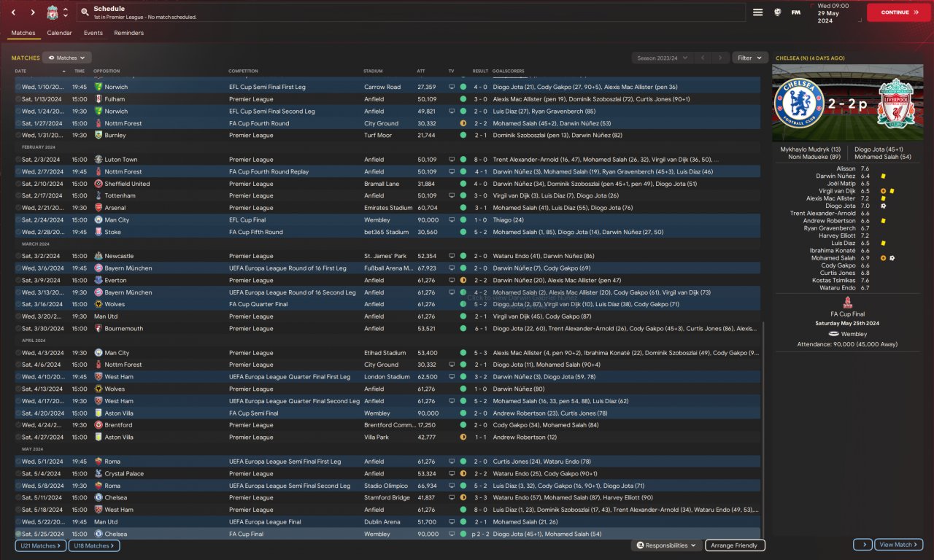Sort by the Stadium column header
This screenshot has height=560, width=934.
coord(373,71)
